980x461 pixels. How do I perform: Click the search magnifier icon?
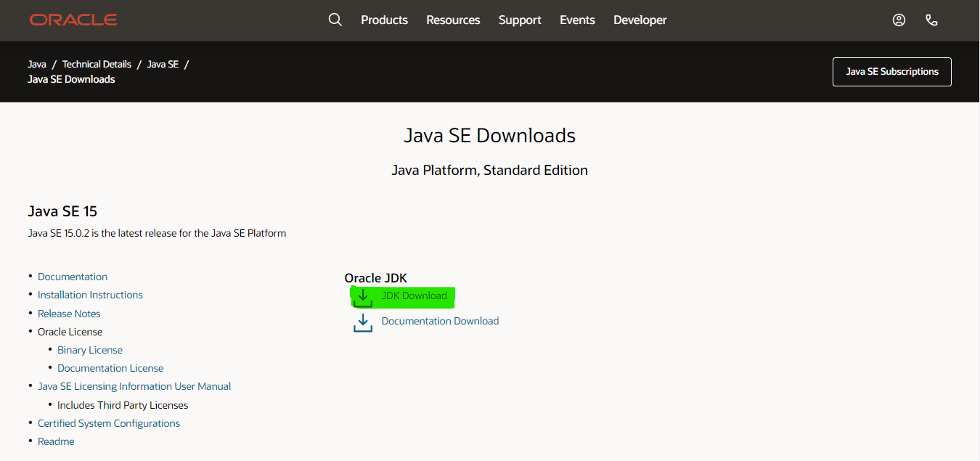coord(335,20)
